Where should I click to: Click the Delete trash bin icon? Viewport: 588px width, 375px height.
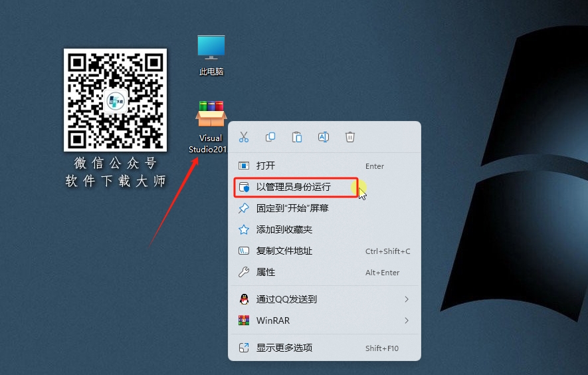coord(350,137)
